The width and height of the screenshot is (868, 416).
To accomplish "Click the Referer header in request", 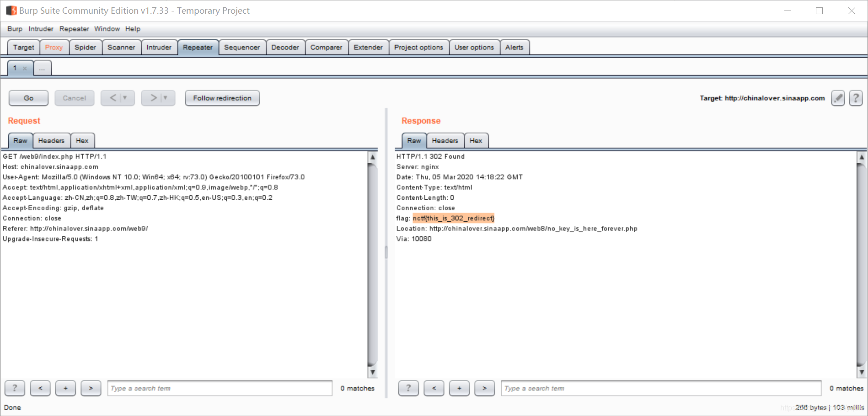I will 75,229.
